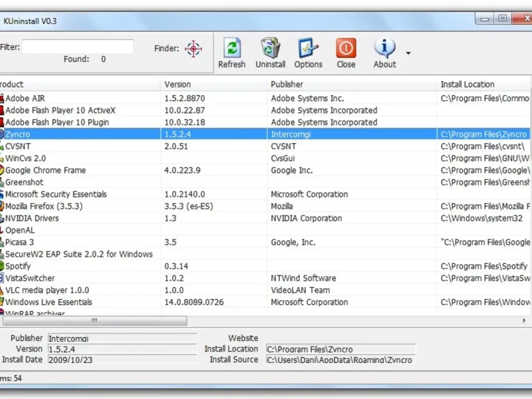Viewport: 532px width, 399px height.
Task: Click version cell 14.0.8089.0726
Action: pos(194,302)
